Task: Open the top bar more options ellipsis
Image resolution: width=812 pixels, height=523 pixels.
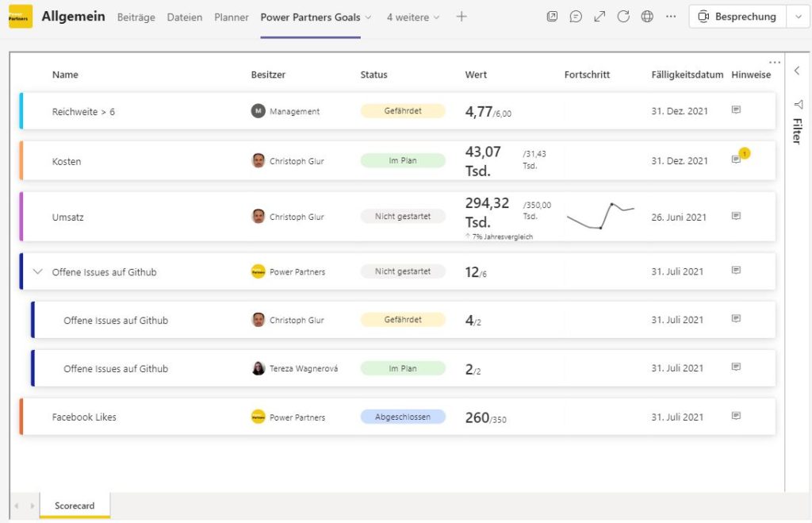Action: click(670, 16)
